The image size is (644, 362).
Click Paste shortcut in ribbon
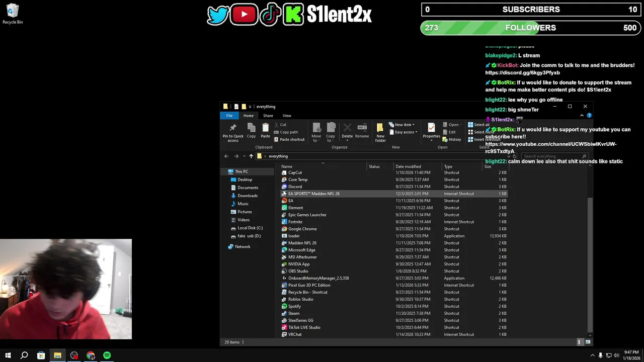(289, 139)
